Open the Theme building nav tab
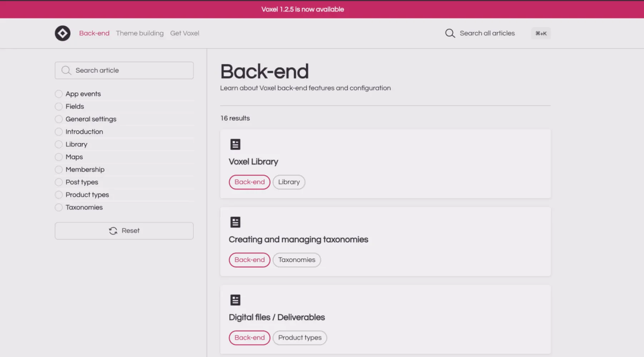 [140, 33]
